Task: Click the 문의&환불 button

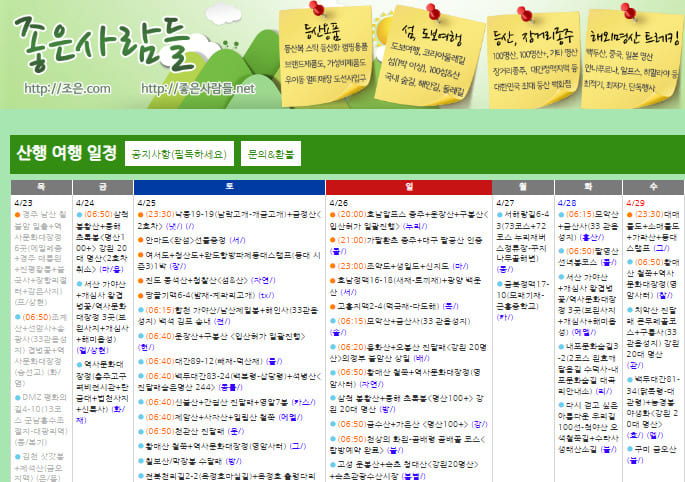Action: click(270, 154)
